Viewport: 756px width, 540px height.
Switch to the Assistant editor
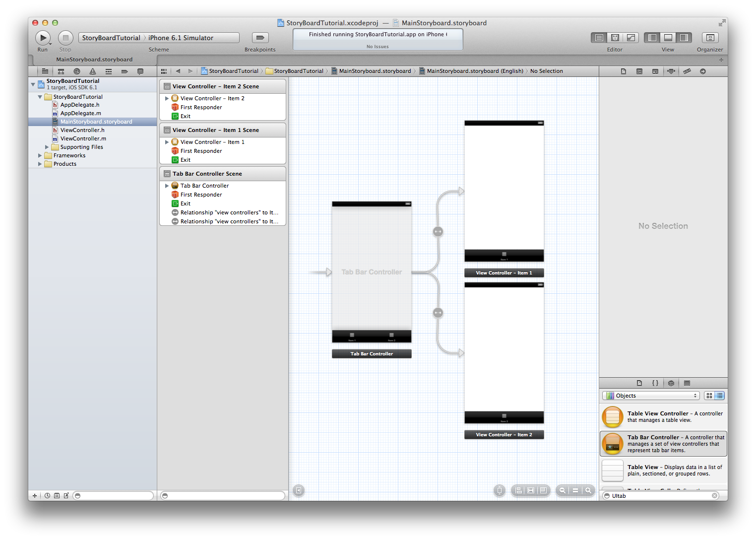(x=615, y=38)
